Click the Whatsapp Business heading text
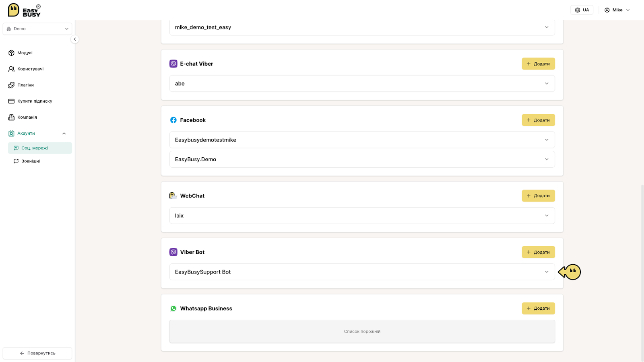 [x=206, y=309]
